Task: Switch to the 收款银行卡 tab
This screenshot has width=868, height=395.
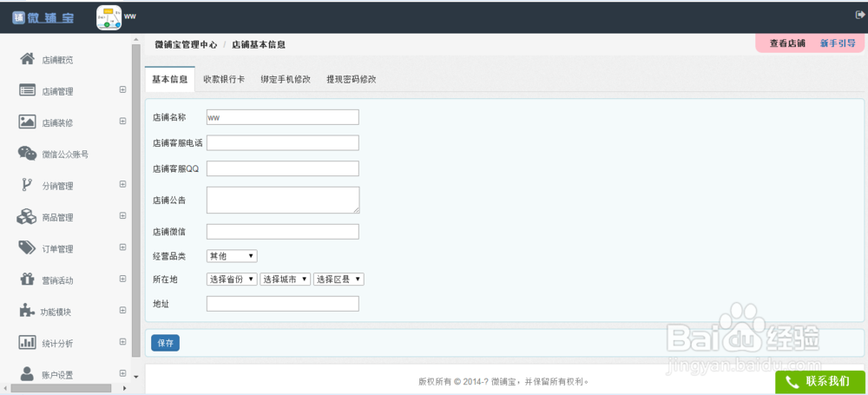Action: click(224, 79)
